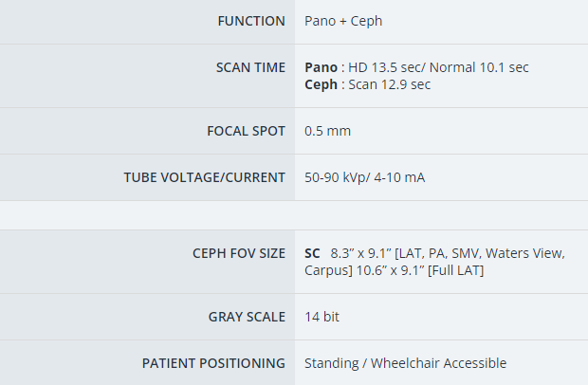The height and width of the screenshot is (385, 588).
Task: Click the TUBE VOLTAGE/CURRENT label
Action: pos(204,177)
